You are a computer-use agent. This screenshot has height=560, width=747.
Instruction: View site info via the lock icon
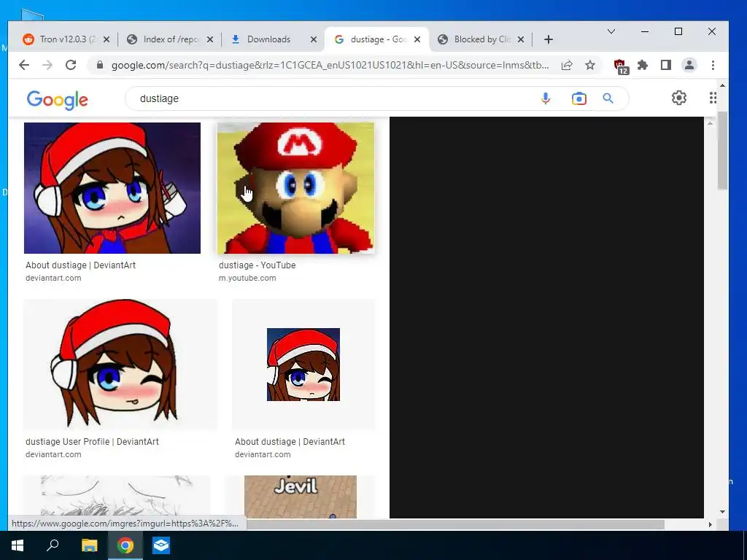coord(99,65)
